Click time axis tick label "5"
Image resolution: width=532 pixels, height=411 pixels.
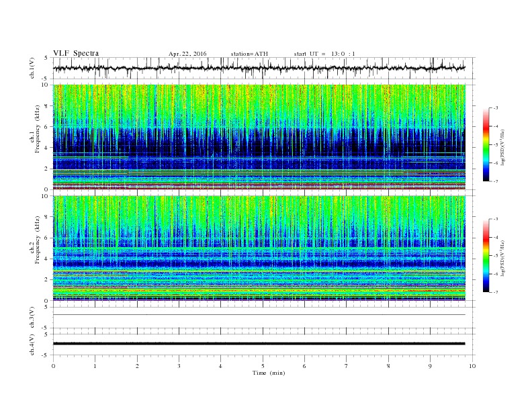point(263,366)
